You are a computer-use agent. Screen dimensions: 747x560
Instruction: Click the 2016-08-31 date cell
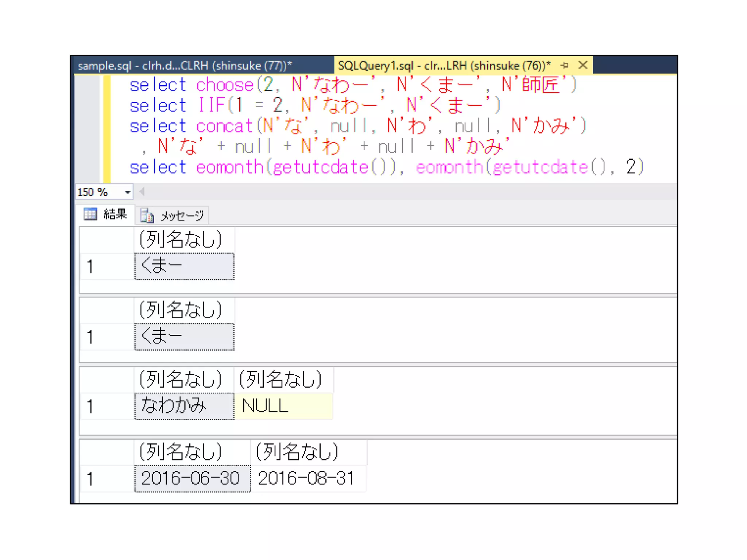click(x=308, y=478)
